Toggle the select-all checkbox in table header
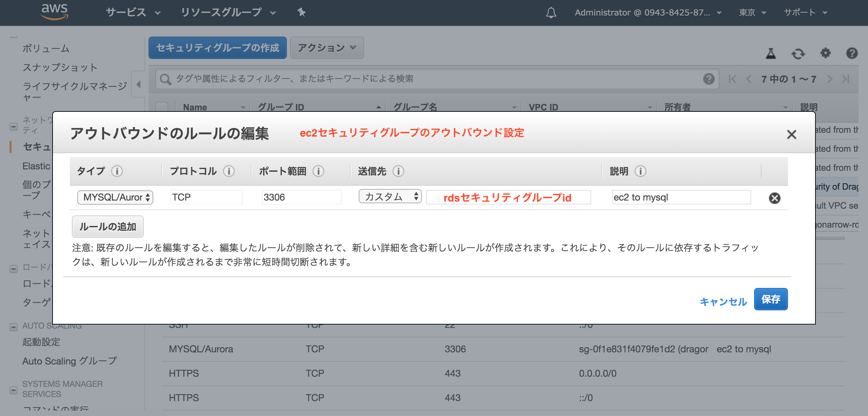Image resolution: width=868 pixels, height=416 pixels. (x=162, y=107)
